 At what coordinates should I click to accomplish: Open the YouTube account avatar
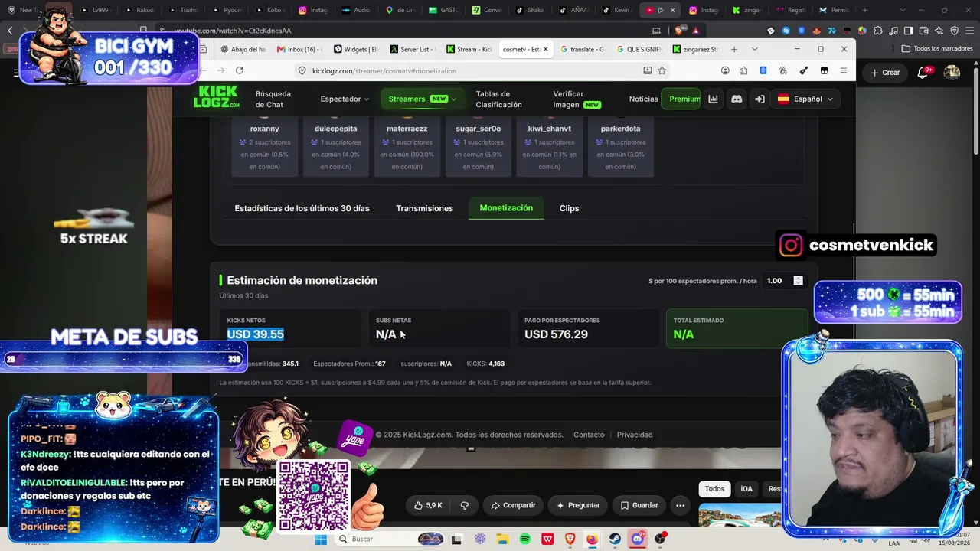[952, 72]
